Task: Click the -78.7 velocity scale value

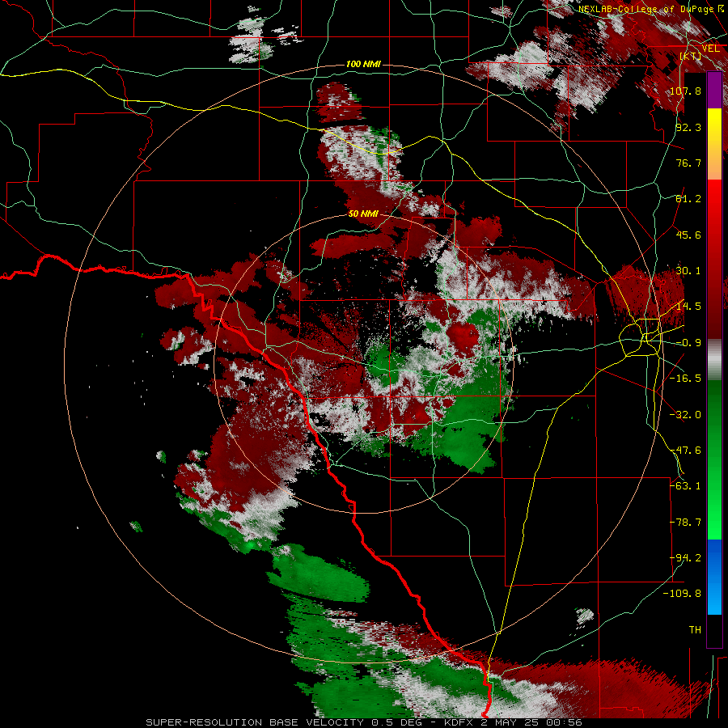Action: pos(685,523)
